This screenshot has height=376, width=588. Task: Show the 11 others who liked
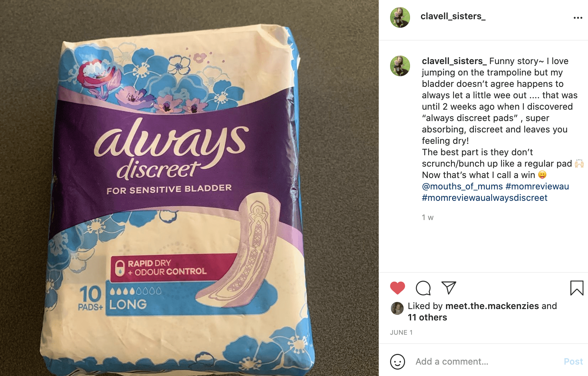tap(427, 317)
